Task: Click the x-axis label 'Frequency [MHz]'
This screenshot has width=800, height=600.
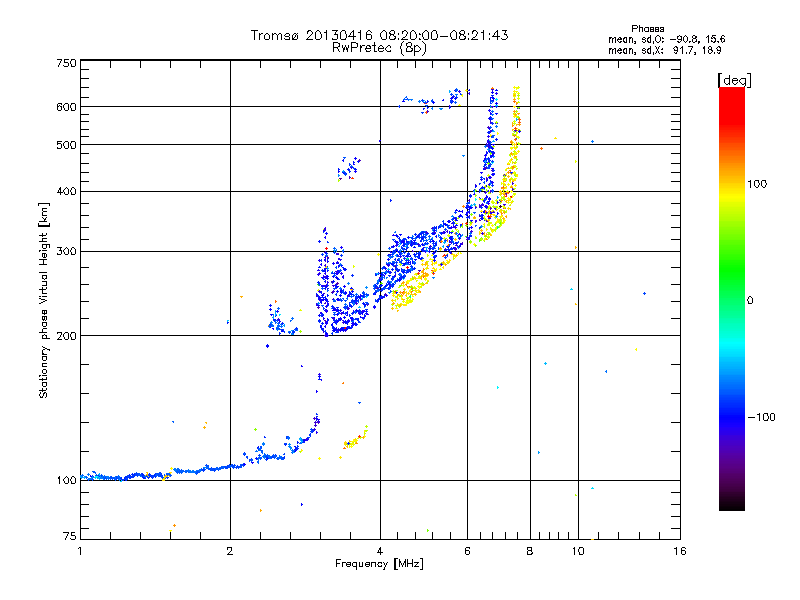Action: [x=379, y=564]
